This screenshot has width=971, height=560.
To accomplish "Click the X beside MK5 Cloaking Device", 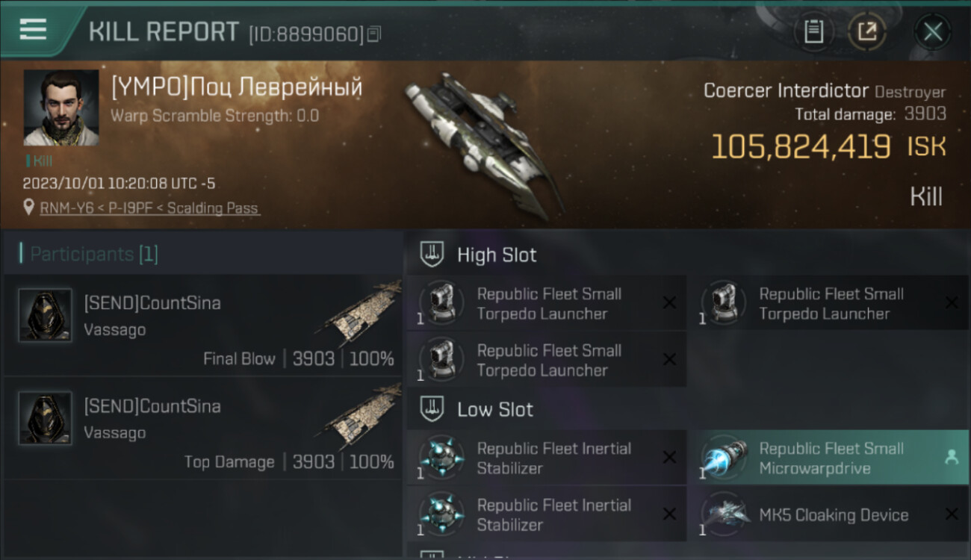I will click(952, 514).
